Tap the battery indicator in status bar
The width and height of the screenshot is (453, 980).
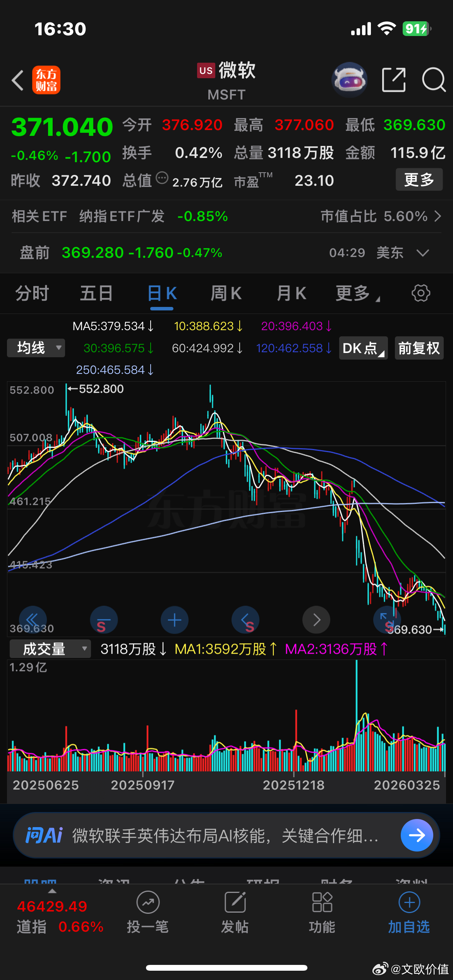[417, 29]
